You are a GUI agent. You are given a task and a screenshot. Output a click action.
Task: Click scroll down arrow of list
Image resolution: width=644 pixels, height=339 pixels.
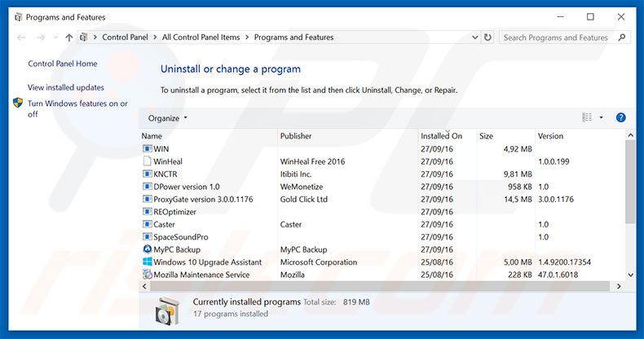click(x=630, y=275)
